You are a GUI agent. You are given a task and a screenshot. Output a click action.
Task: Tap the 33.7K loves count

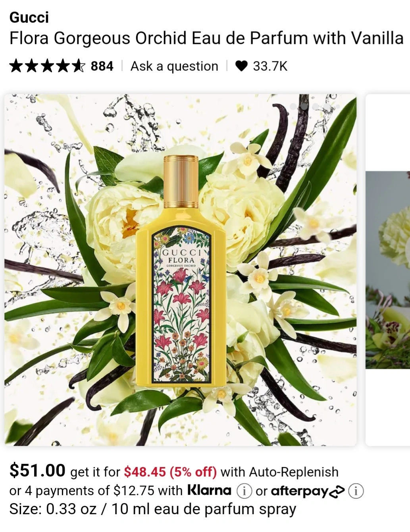[x=270, y=66]
